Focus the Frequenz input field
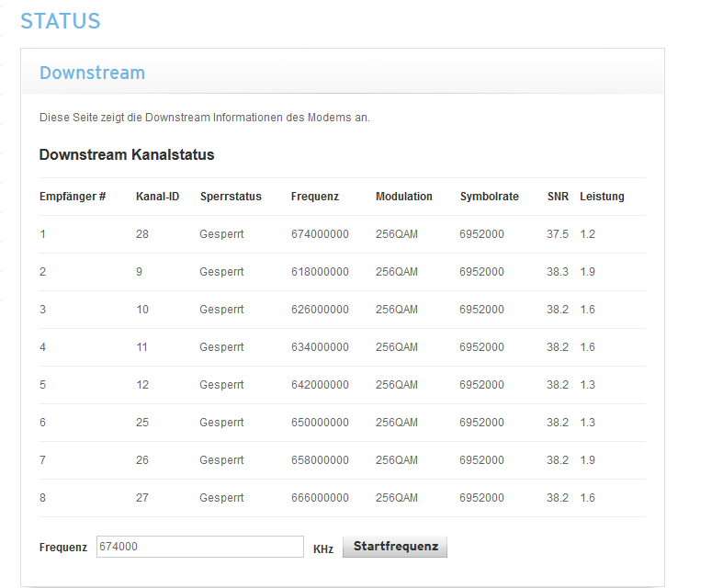The height and width of the screenshot is (588, 723). click(x=198, y=547)
